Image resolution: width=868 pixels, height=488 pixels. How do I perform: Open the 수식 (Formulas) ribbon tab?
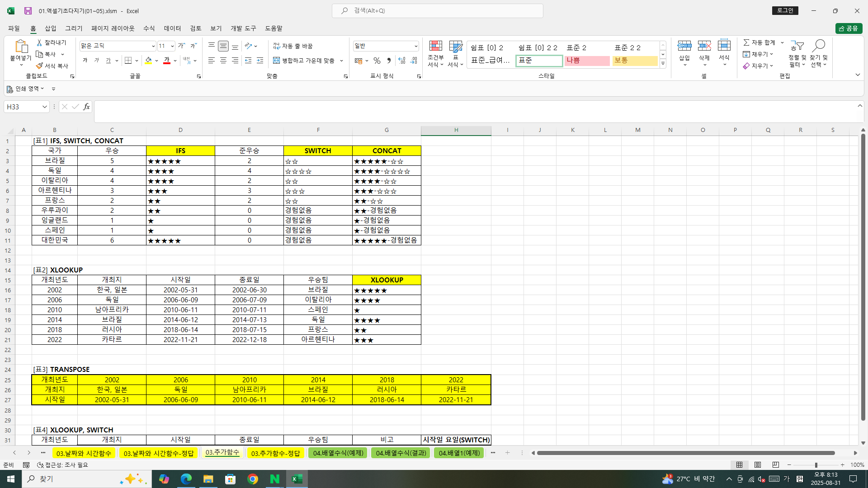(149, 28)
